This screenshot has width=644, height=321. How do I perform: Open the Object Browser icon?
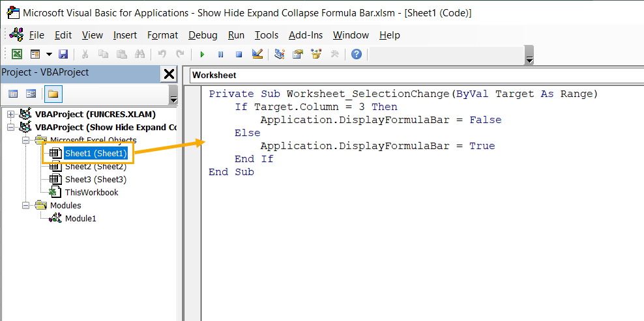pos(316,55)
